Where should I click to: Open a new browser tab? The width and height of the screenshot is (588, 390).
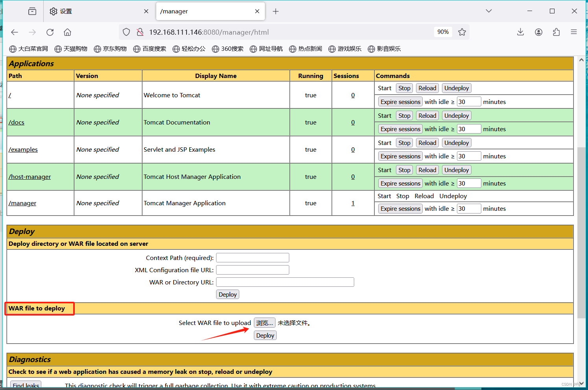[x=276, y=11]
